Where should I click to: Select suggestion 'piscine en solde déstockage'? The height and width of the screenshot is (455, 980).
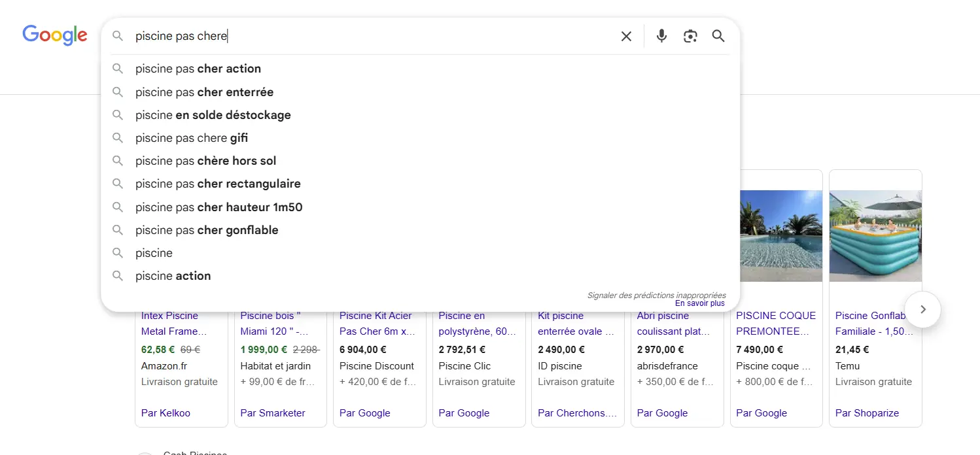(213, 115)
